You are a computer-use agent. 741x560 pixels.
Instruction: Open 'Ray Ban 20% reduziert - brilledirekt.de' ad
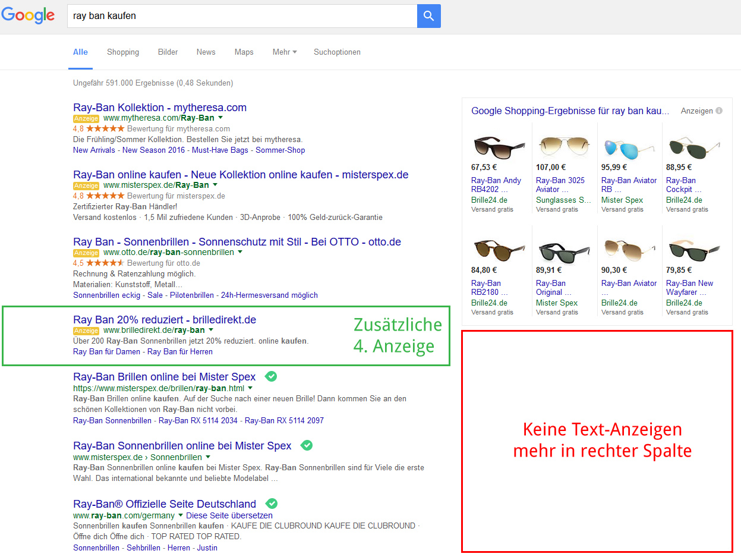[x=165, y=320]
